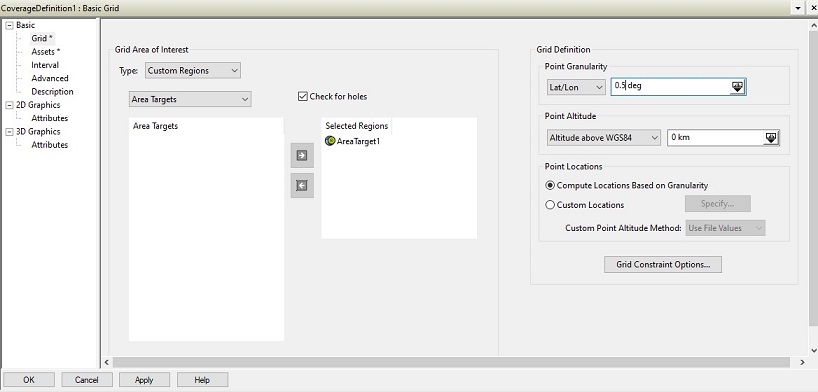Image resolution: width=818 pixels, height=392 pixels.
Task: Click the vertical scroll up arrow
Action: (814, 25)
